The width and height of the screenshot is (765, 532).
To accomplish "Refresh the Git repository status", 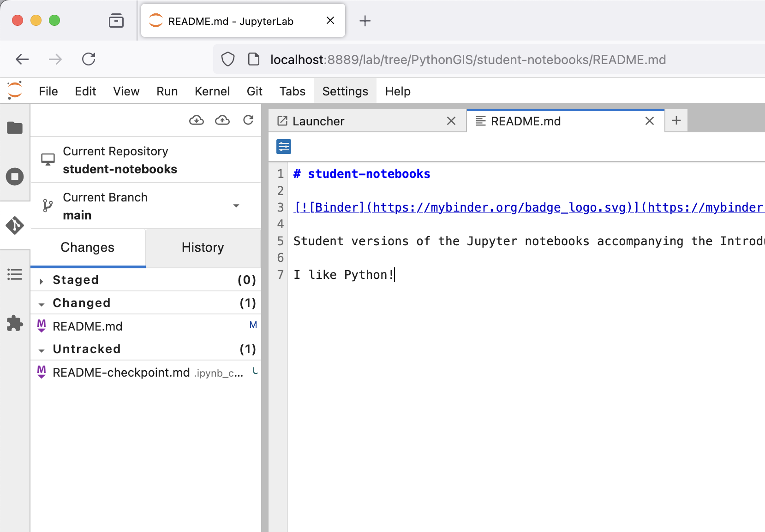I will [248, 120].
